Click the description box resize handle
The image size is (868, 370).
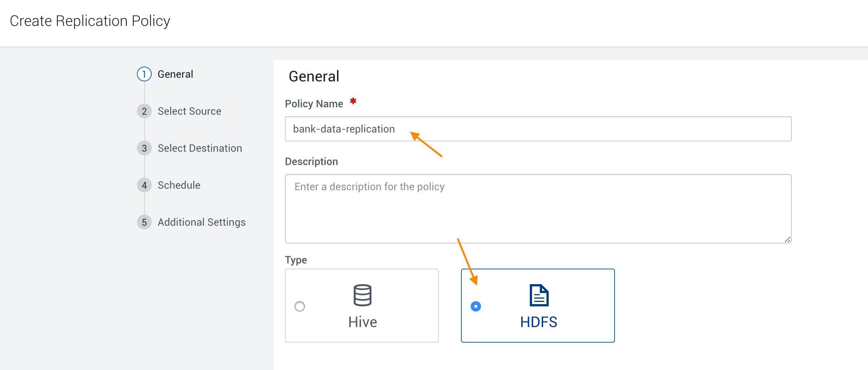(x=787, y=239)
